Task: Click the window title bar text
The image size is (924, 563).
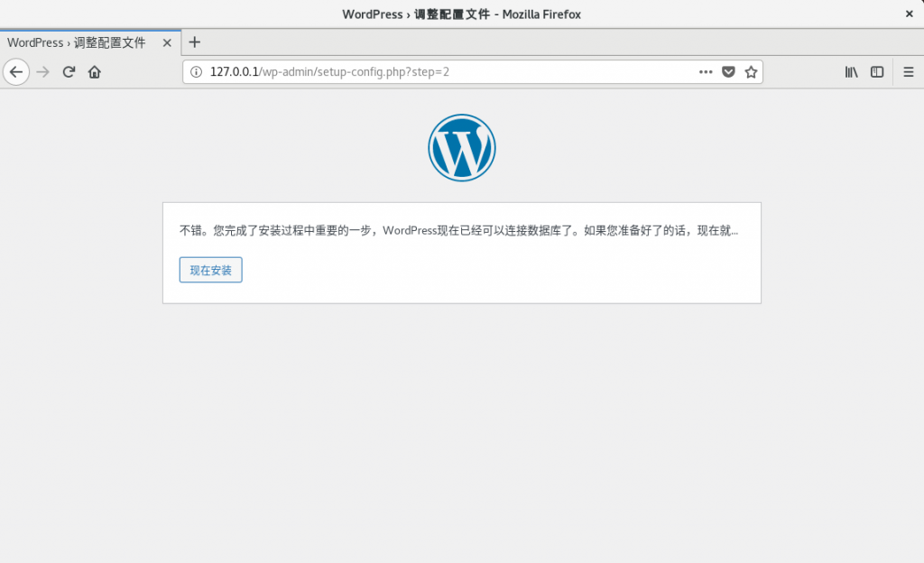Action: pos(461,14)
